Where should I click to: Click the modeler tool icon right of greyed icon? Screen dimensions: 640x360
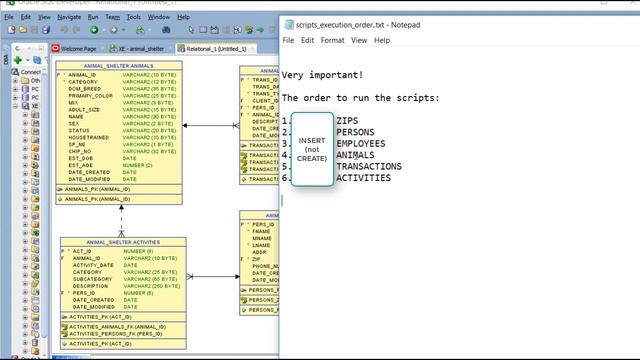[237, 30]
